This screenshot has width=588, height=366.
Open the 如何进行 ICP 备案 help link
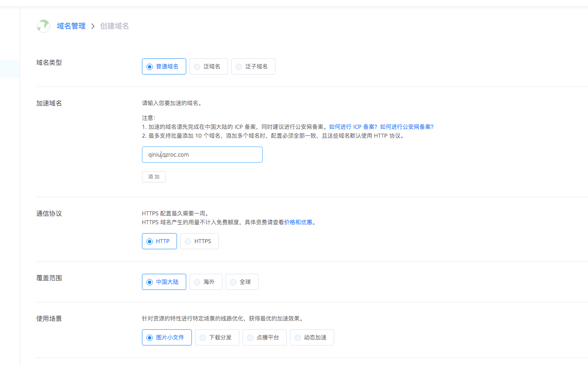(x=352, y=126)
